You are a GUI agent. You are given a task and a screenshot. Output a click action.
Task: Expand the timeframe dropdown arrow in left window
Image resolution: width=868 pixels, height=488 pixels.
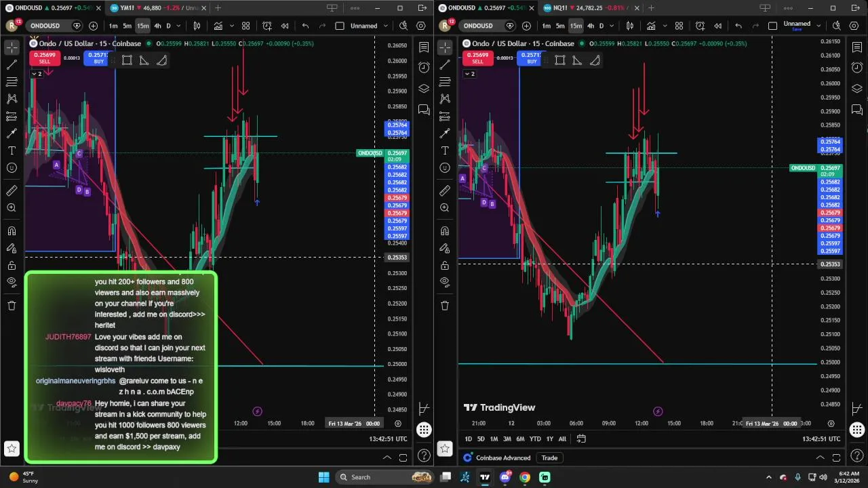coord(178,26)
